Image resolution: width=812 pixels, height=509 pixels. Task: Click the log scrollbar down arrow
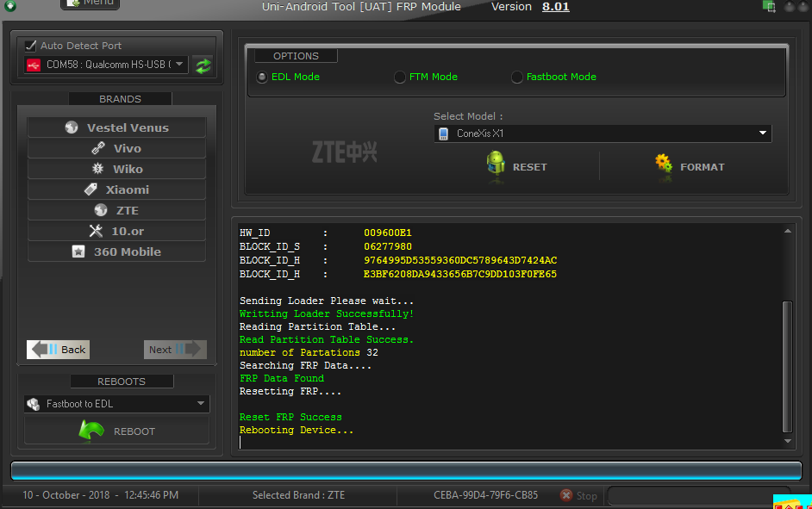tap(788, 441)
